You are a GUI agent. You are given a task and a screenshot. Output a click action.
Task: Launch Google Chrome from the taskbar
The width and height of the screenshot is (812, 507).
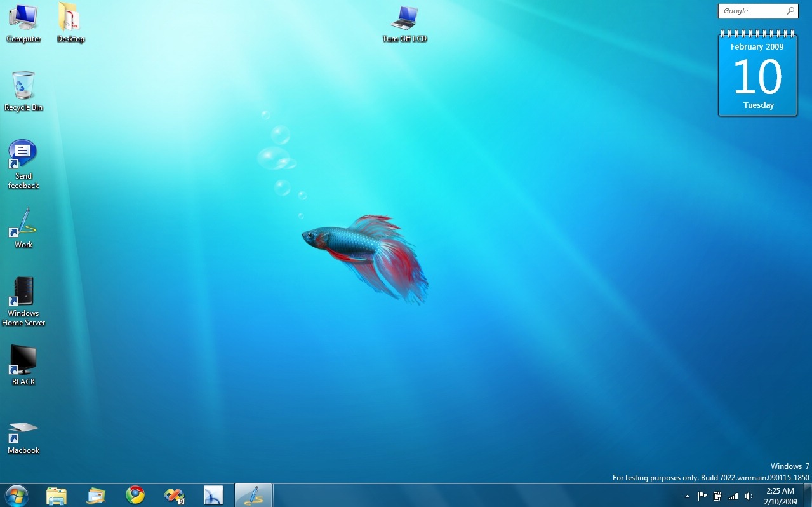(135, 495)
